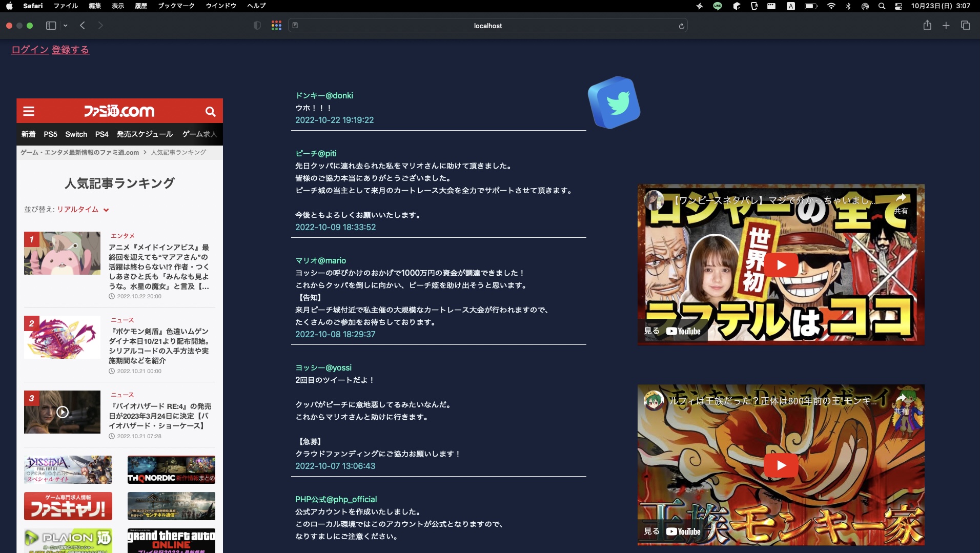Open Safari share icon in toolbar
This screenshot has height=553, width=980.
coord(927,26)
